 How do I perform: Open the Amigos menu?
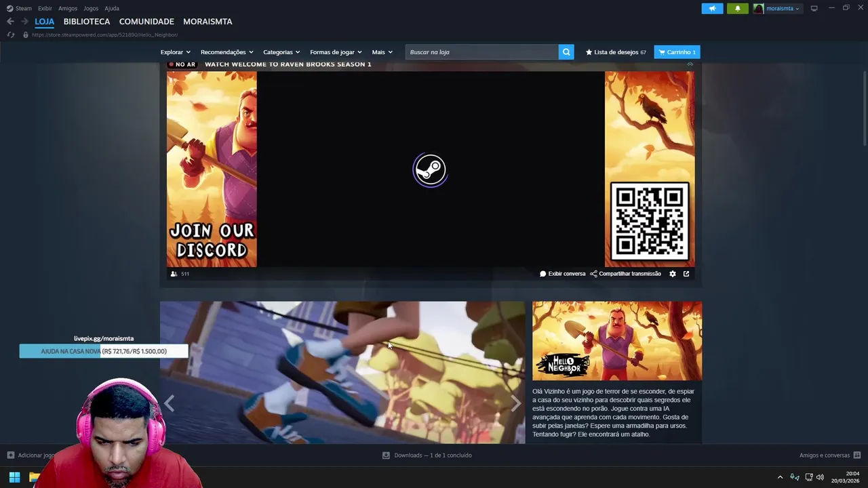(68, 8)
